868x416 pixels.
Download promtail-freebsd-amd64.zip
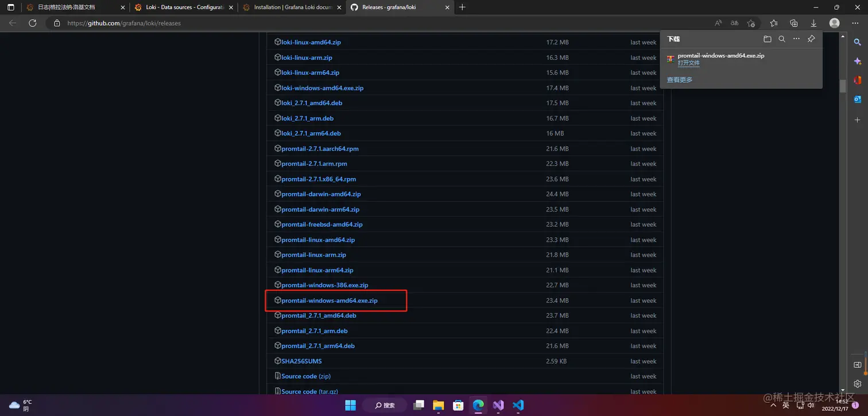[x=322, y=225]
